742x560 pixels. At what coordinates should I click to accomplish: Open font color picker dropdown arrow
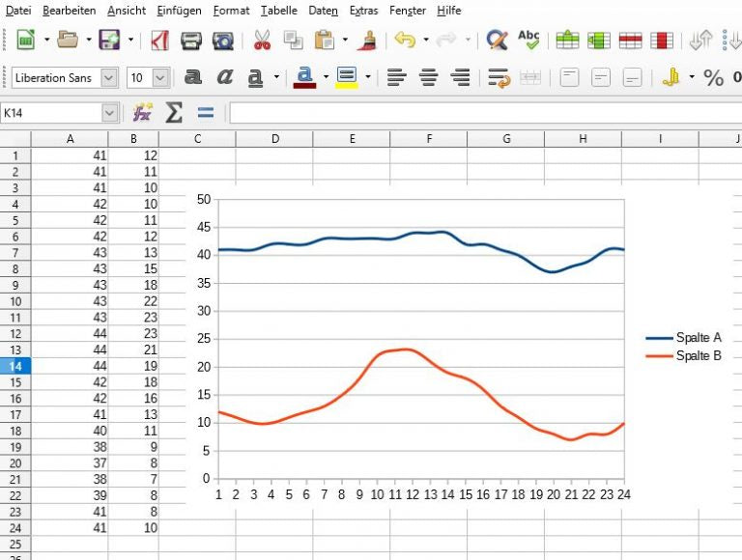click(x=326, y=77)
